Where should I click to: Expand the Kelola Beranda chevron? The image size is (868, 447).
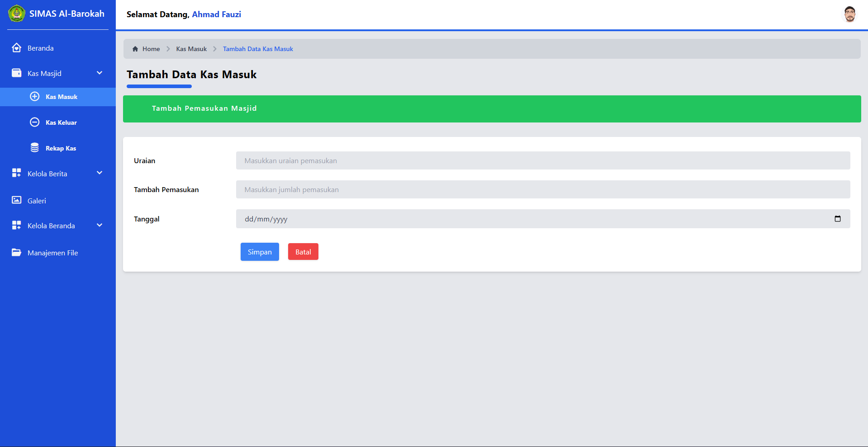coord(100,225)
